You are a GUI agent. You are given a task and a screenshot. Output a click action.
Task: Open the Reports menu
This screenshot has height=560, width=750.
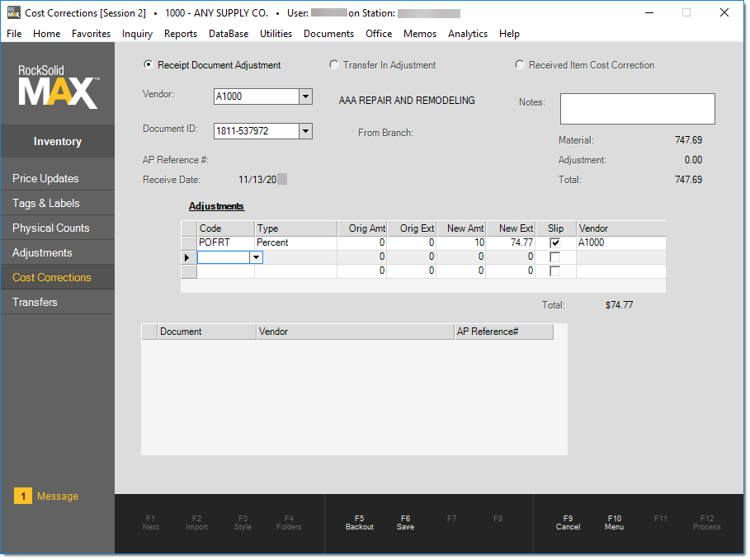point(181,34)
